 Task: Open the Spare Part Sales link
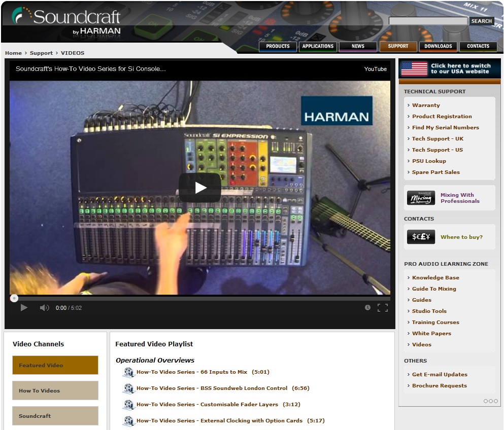[x=436, y=172]
